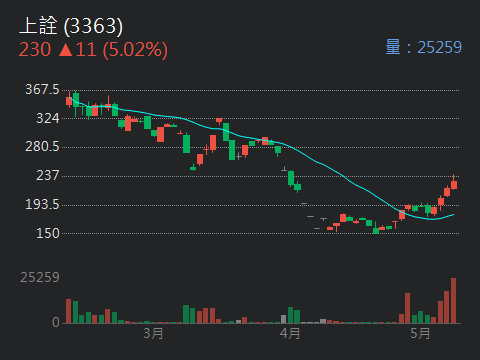
Task: Click the 0 volume axis label
Action: pos(56,322)
